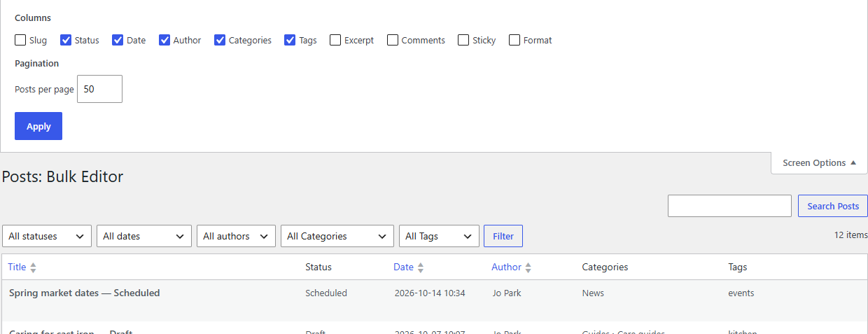Click the Tags column header
Screen dimensions: 868x334
tap(738, 267)
